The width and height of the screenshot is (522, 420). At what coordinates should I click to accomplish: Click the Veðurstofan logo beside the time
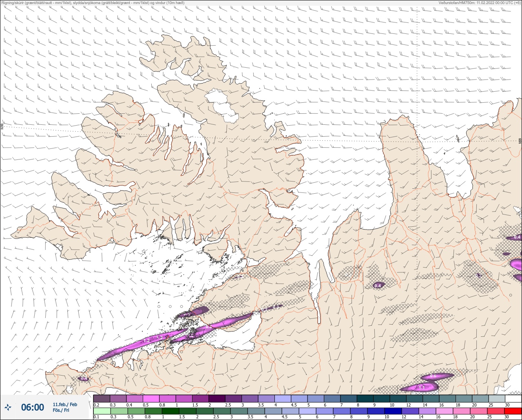click(8, 407)
